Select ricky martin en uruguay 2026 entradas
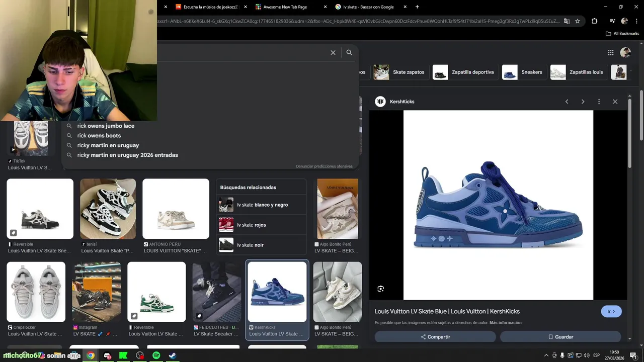The height and width of the screenshot is (362, 644). tap(128, 155)
